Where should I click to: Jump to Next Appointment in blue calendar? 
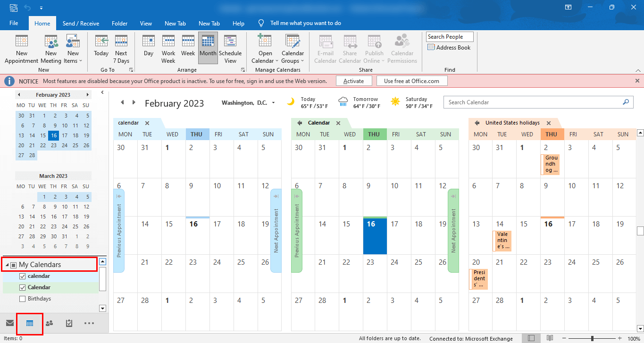tap(276, 231)
